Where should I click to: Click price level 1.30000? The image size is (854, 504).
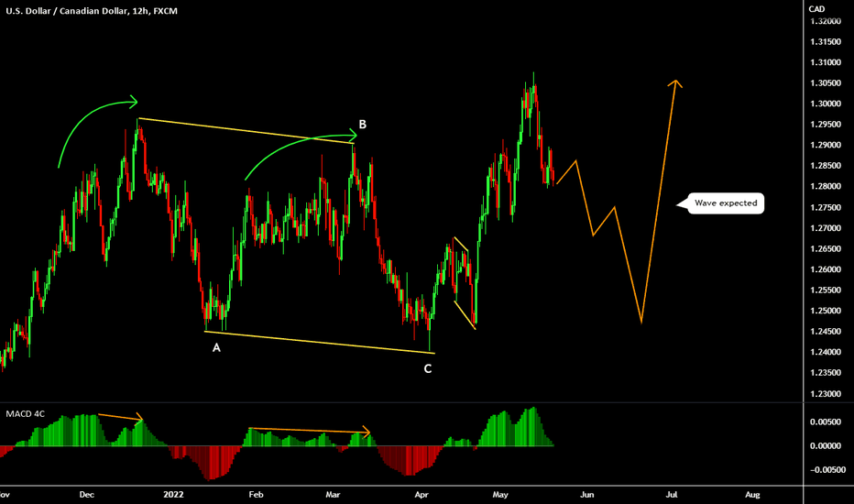coord(825,104)
